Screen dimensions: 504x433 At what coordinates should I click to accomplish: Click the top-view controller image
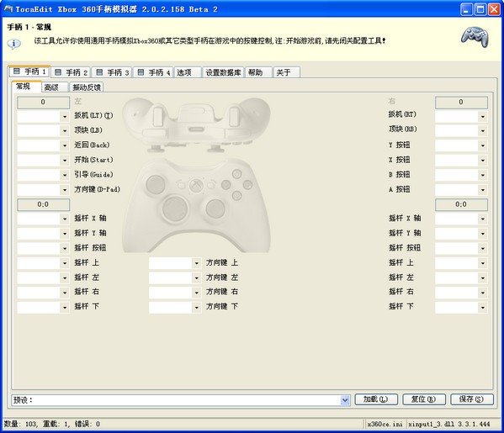point(196,125)
